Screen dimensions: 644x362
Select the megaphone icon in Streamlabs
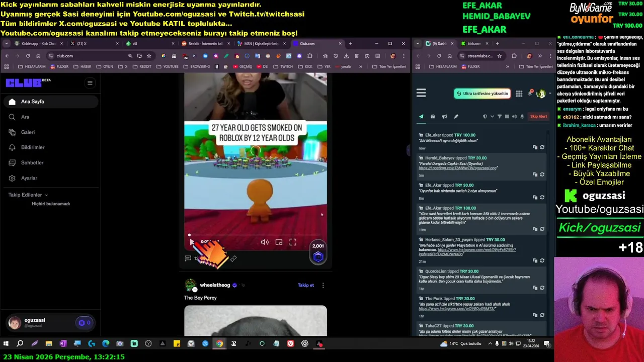[444, 117]
